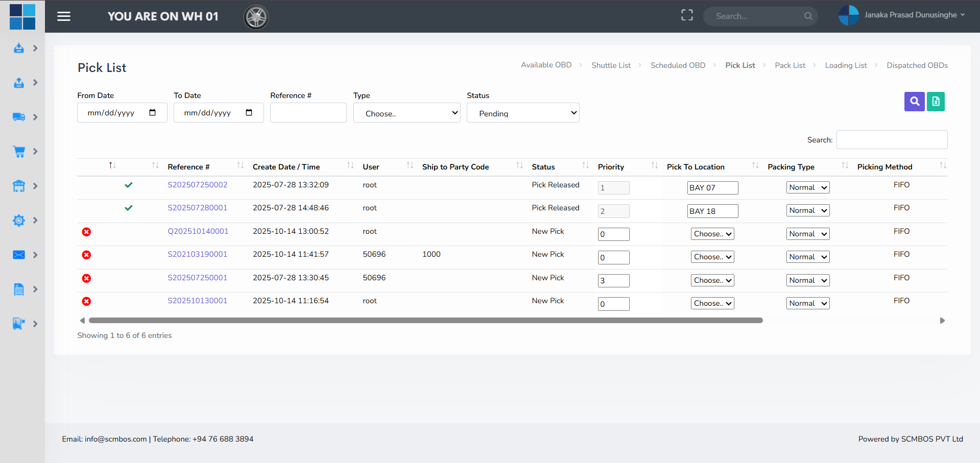Screen dimensions: 980x463
Task: Open the Status dropdown showing Pending
Action: coord(523,113)
